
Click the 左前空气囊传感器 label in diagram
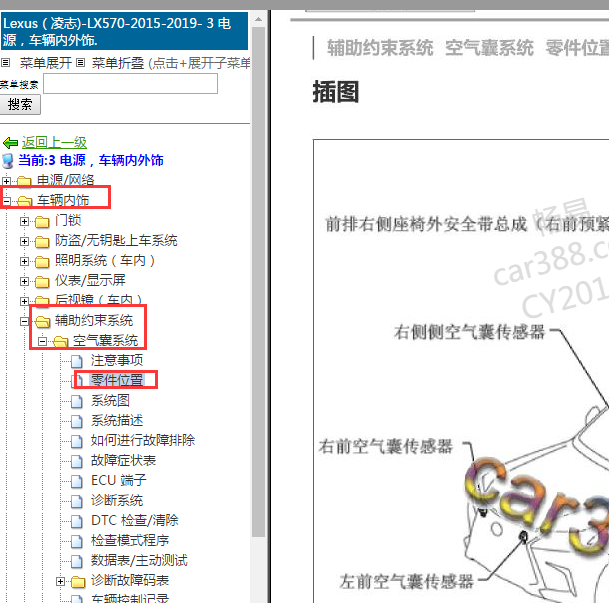406,582
